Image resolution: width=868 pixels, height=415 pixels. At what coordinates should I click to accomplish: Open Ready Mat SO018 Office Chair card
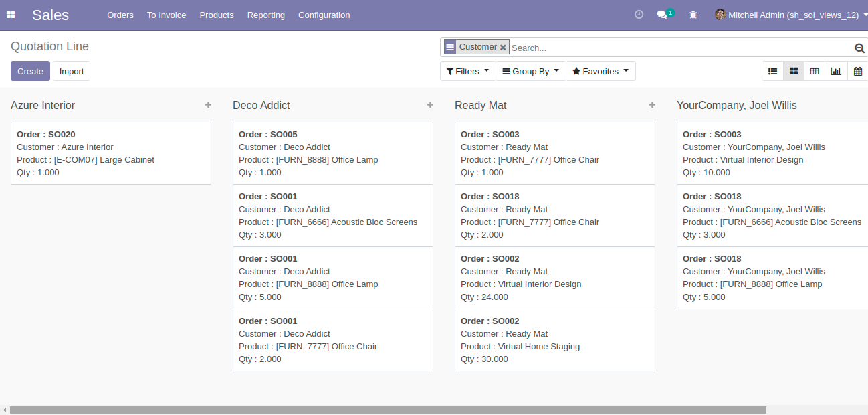pos(555,216)
